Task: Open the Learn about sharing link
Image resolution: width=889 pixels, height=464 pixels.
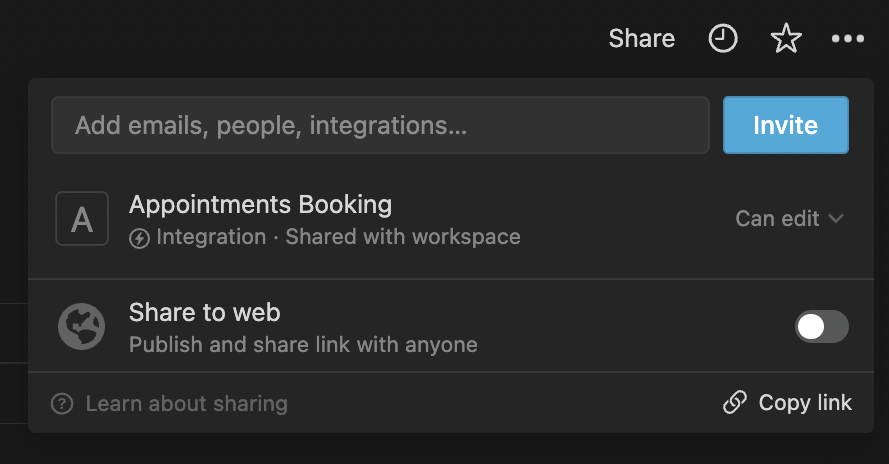Action: pyautogui.click(x=187, y=404)
